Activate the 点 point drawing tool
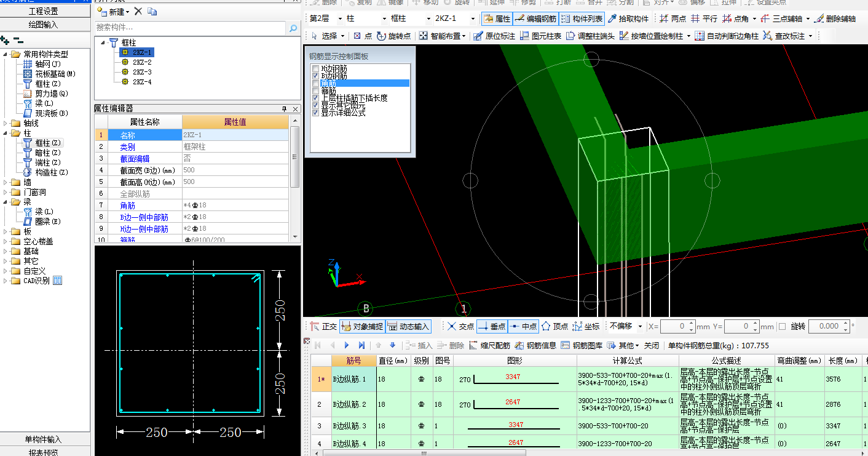Screen dimensions: 868x456 click(363, 36)
